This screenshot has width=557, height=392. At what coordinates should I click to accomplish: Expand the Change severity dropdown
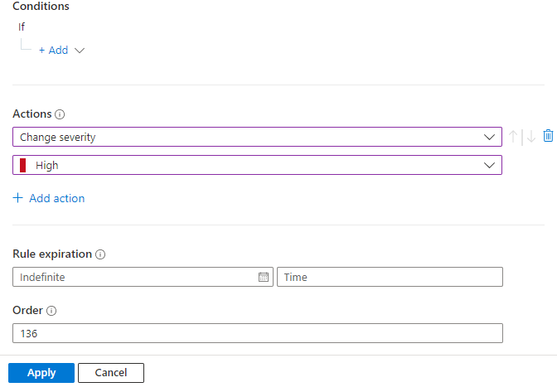pos(488,137)
